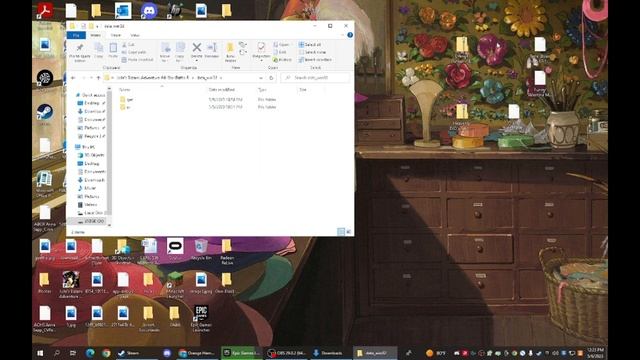Screen dimensions: 640x360
Task: Click Videos in navigation pane
Action: coord(87,204)
